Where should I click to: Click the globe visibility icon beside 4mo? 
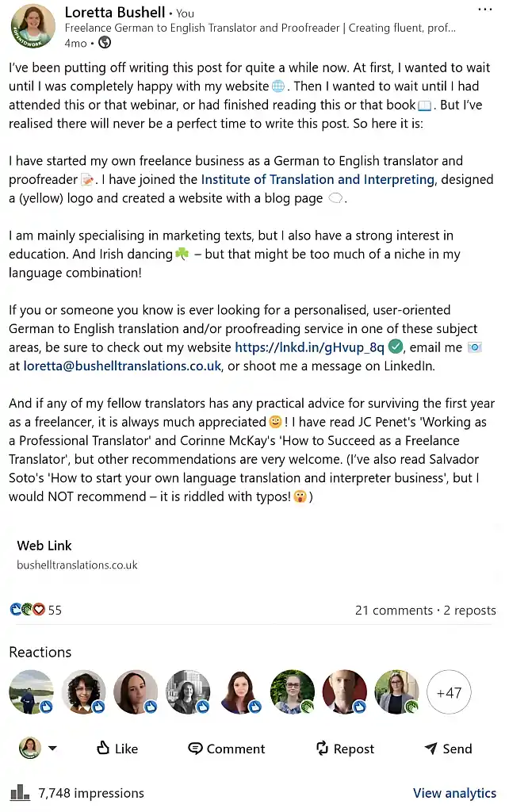104,43
